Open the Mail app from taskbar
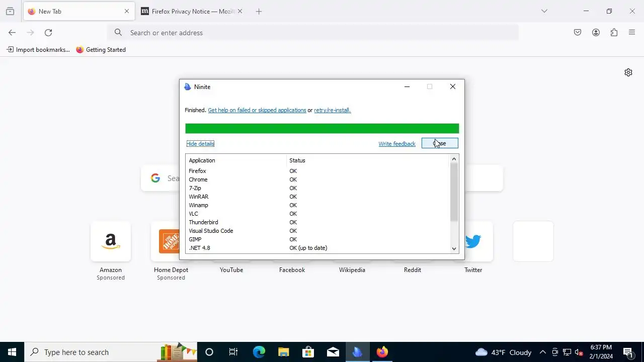The width and height of the screenshot is (644, 362). coord(333,352)
